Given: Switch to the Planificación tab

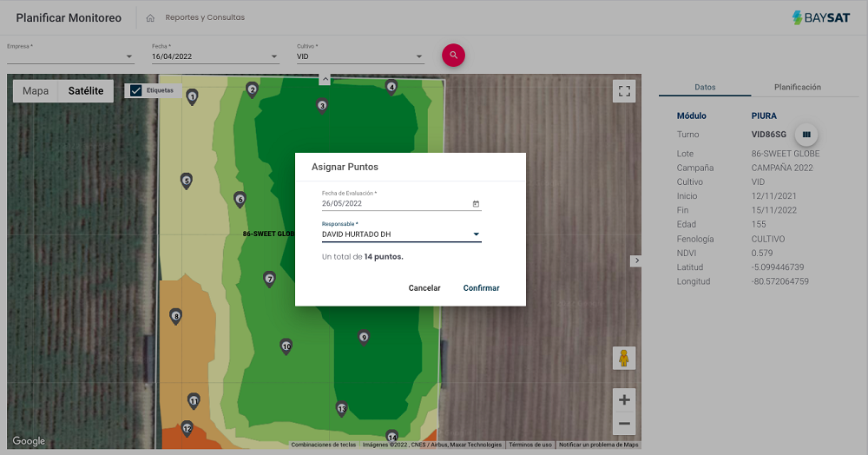Looking at the screenshot, I should tap(797, 87).
